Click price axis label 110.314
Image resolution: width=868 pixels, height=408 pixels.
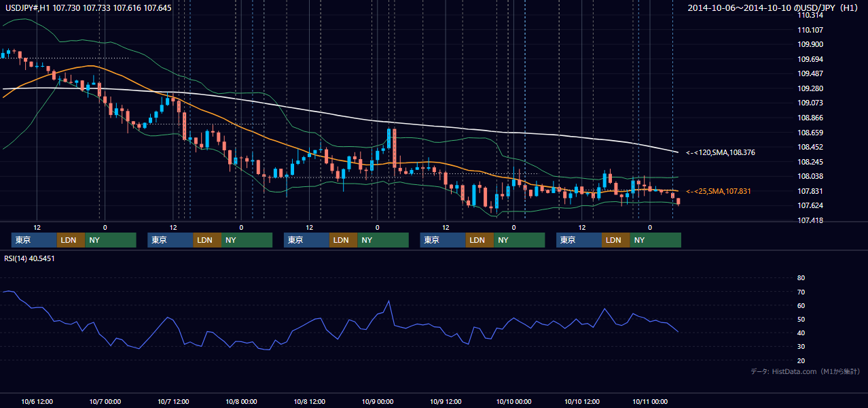coord(810,15)
